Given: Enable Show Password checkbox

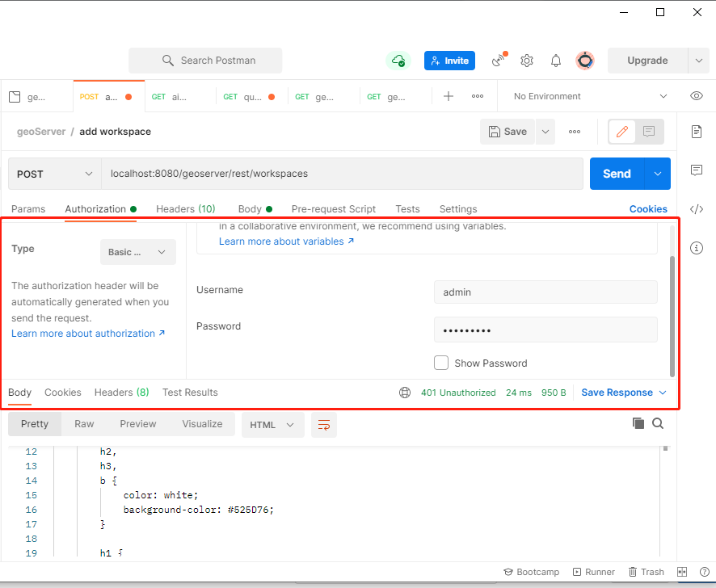Looking at the screenshot, I should (441, 363).
